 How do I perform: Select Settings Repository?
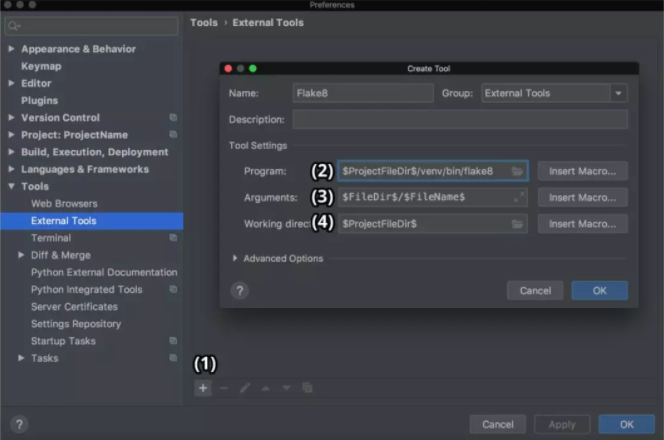click(x=76, y=324)
